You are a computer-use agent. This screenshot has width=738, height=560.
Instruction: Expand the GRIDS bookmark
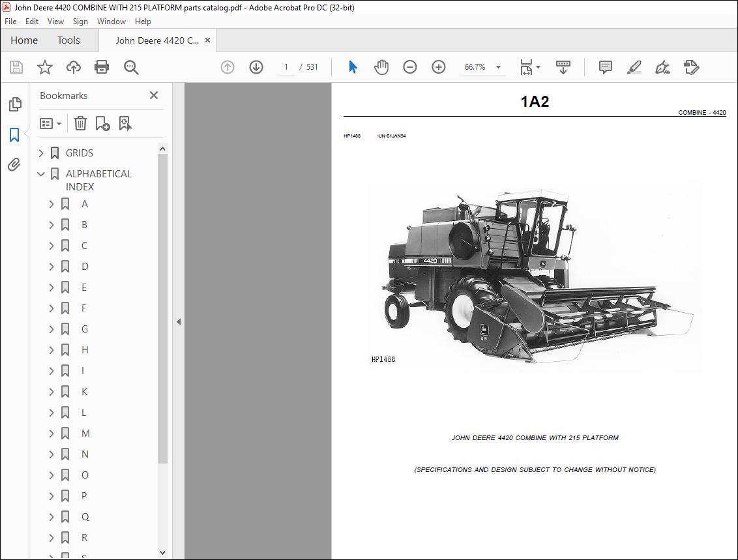[41, 153]
